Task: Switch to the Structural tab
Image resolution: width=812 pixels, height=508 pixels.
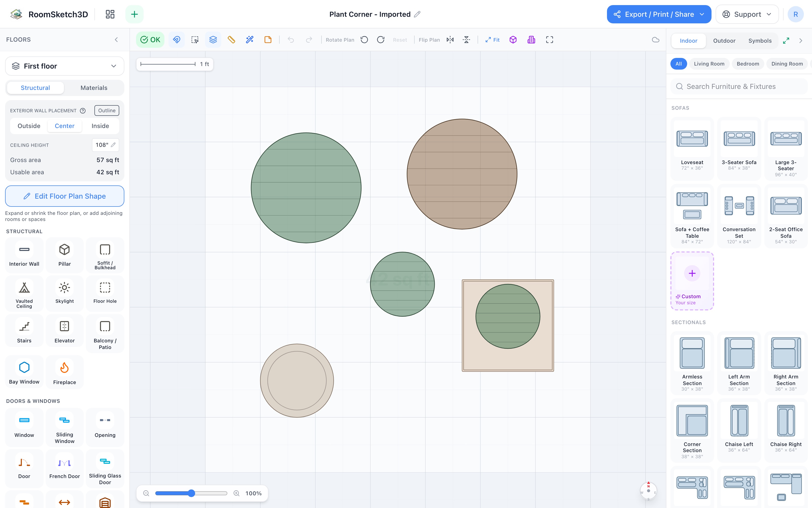Action: (35, 88)
